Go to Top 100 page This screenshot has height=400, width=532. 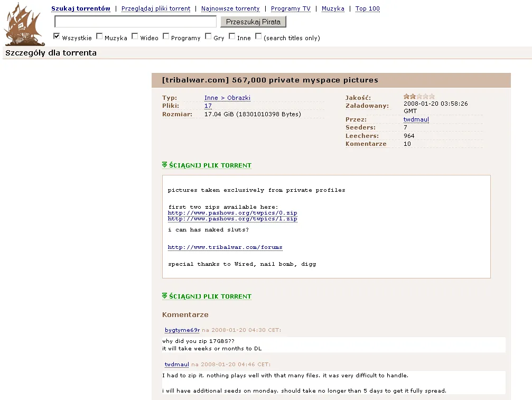pyautogui.click(x=367, y=9)
